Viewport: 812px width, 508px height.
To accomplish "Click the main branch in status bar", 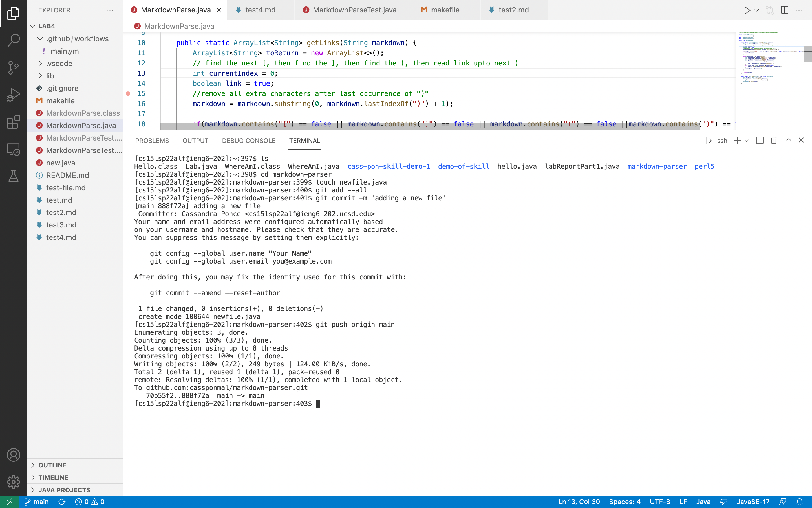I will click(x=37, y=502).
